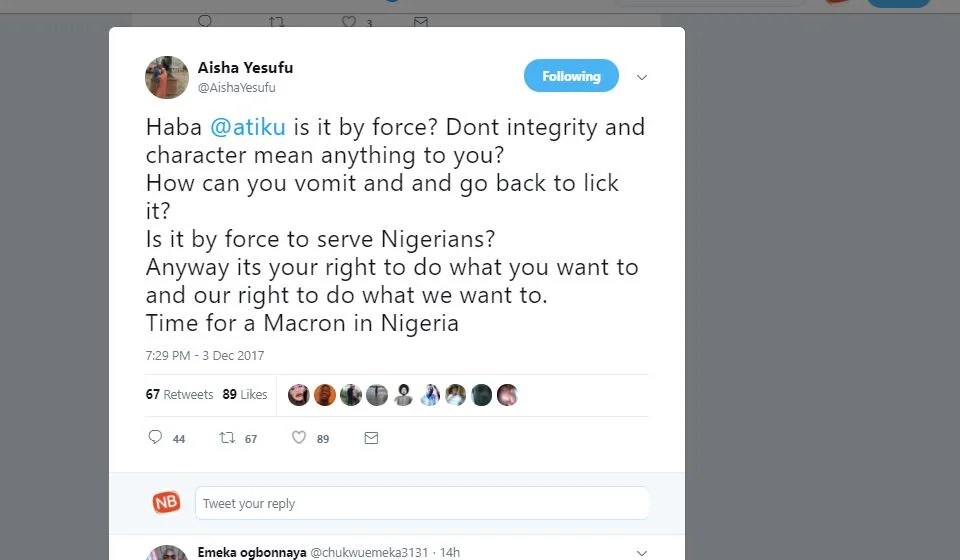This screenshot has width=960, height=560.
Task: Click the Tweet your reply field
Action: pos(421,503)
